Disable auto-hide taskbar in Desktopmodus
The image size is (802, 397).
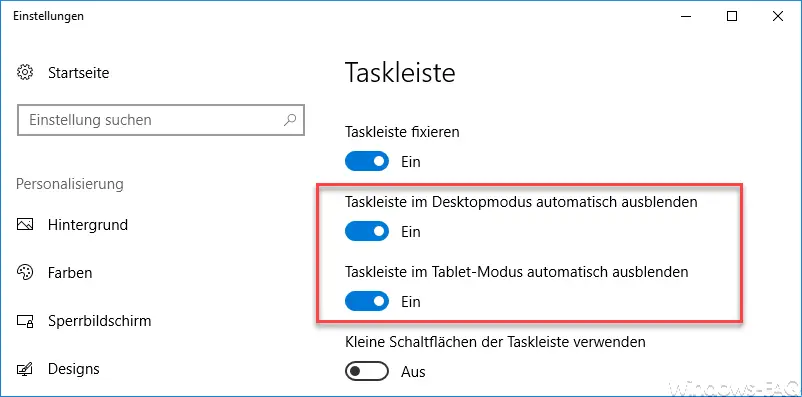coord(367,231)
